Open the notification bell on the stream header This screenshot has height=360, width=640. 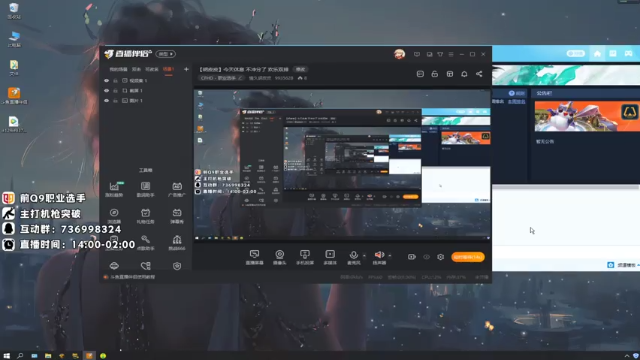pyautogui.click(x=464, y=74)
